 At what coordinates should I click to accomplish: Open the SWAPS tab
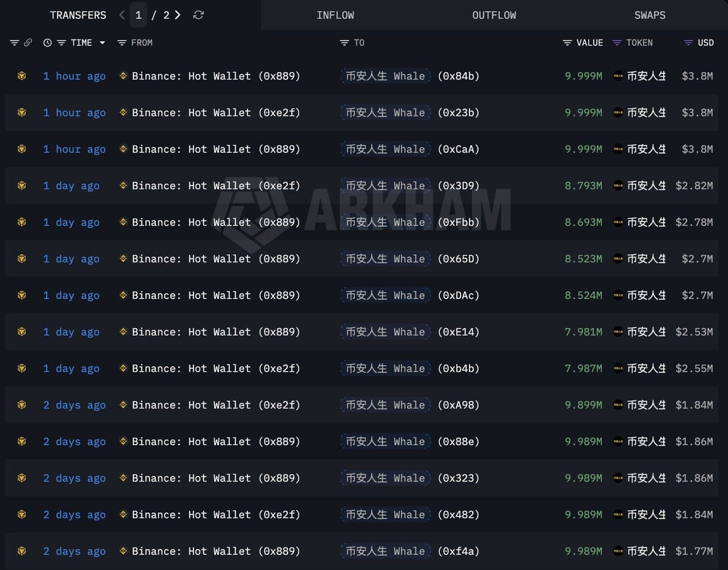coord(650,15)
